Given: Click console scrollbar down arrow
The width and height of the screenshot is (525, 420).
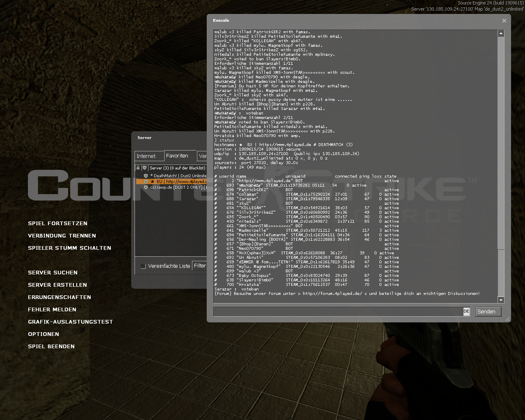Looking at the screenshot, I should coord(501,300).
